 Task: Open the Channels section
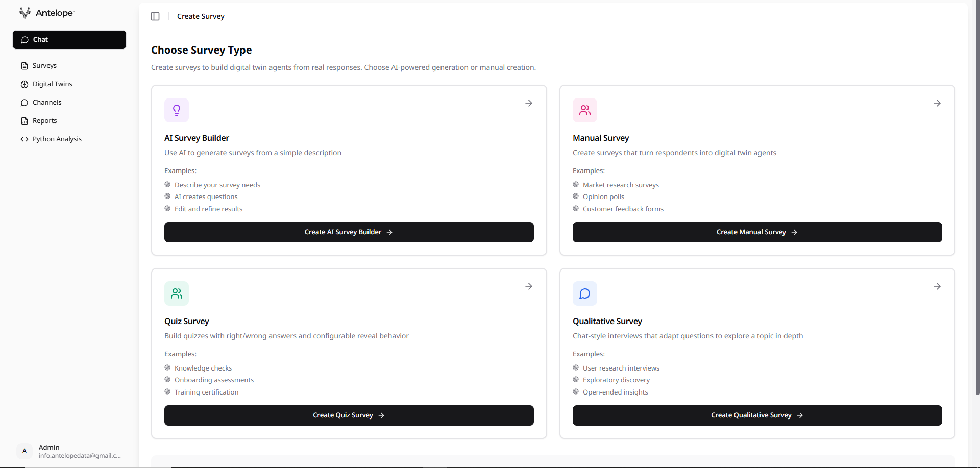[47, 102]
